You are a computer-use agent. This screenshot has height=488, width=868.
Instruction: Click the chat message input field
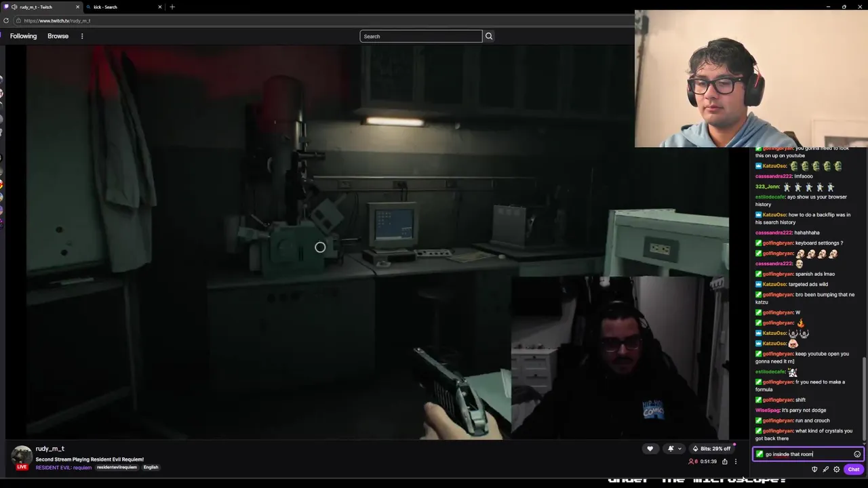pos(808,454)
